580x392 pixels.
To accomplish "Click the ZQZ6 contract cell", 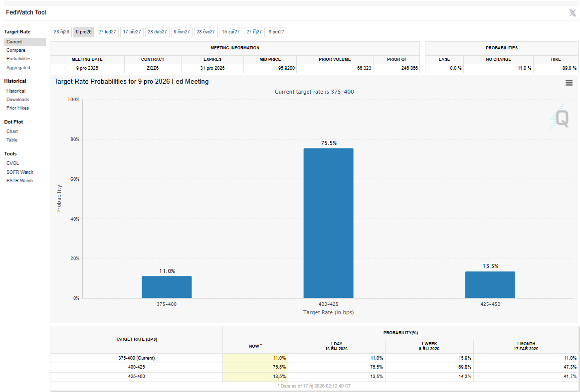I will tap(153, 68).
